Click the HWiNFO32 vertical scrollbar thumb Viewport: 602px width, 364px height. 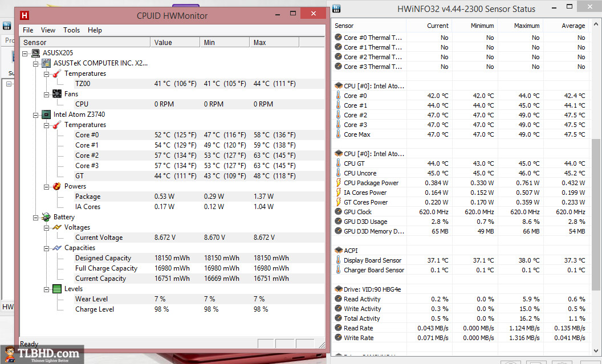click(x=596, y=214)
